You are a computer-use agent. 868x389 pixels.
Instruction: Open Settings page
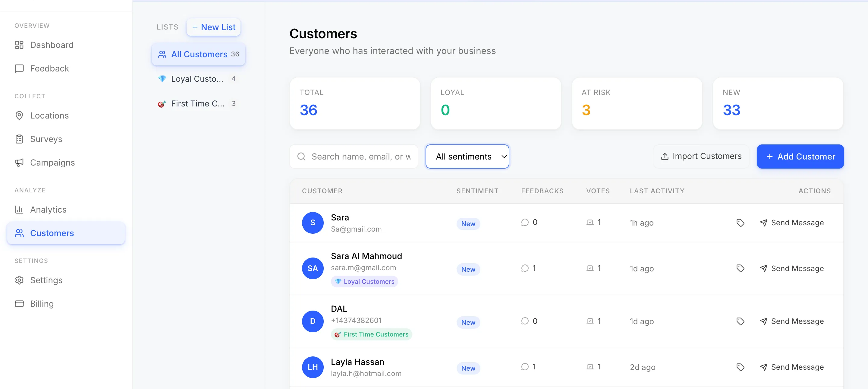coord(66,280)
